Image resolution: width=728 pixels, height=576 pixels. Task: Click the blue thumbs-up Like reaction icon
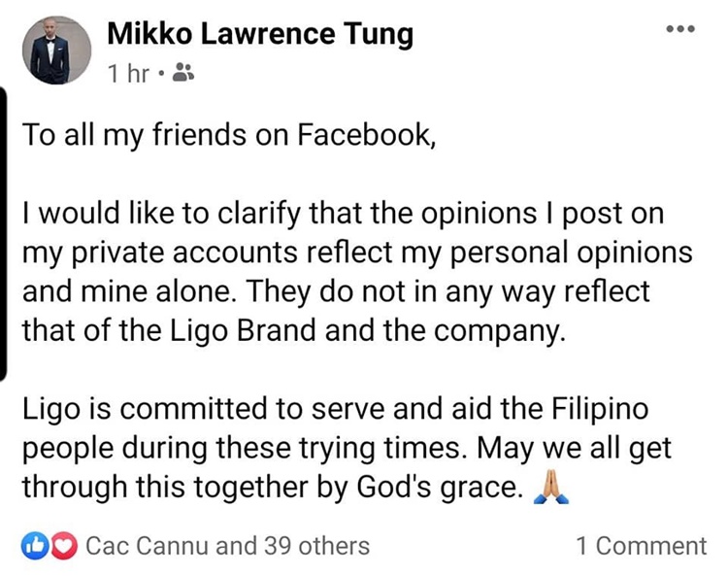coord(35,547)
